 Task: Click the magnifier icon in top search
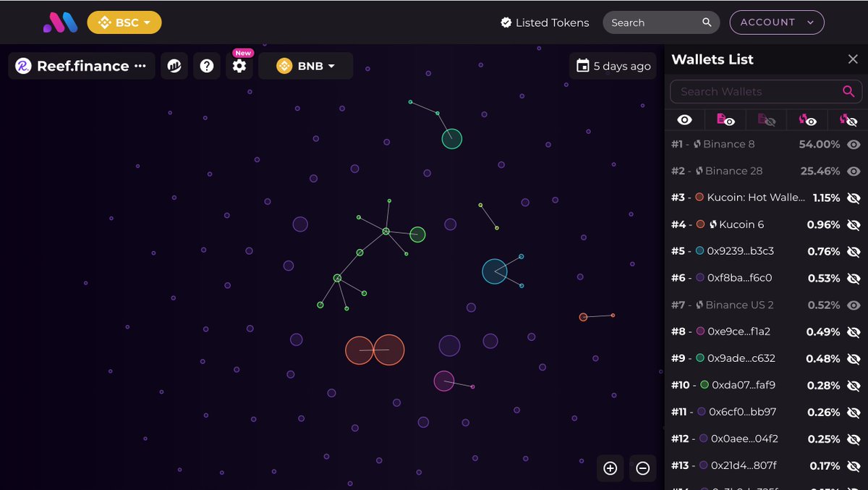tap(707, 22)
